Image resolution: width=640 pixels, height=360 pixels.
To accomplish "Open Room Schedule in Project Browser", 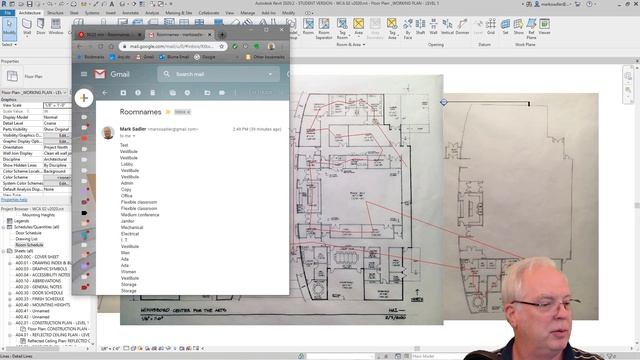I will (x=29, y=245).
